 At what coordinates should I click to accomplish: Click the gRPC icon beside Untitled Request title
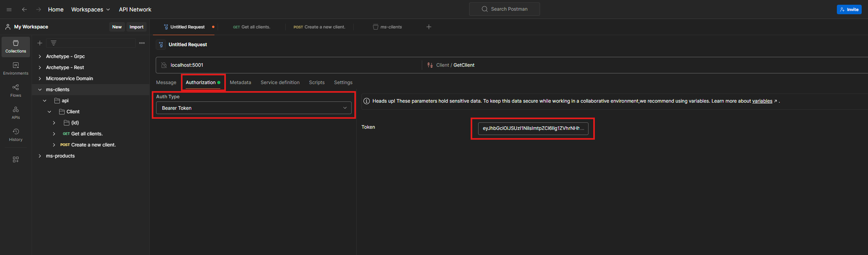click(x=161, y=45)
